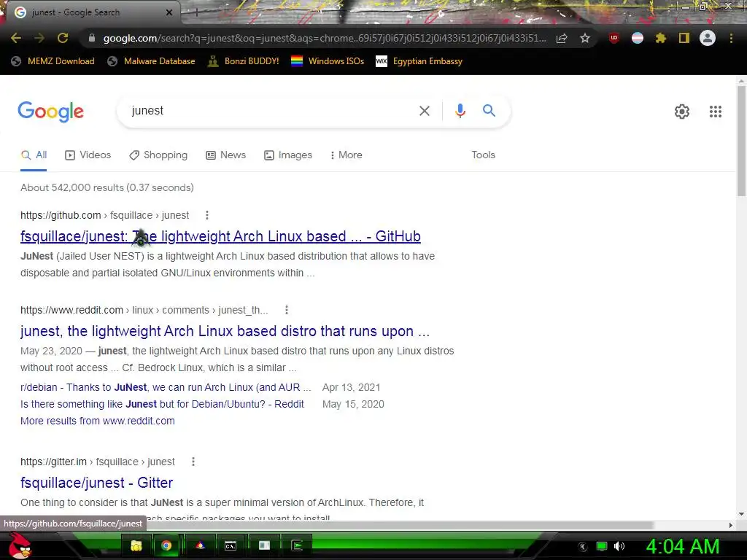Open the Google apps grid
This screenshot has width=747, height=560.
716,112
